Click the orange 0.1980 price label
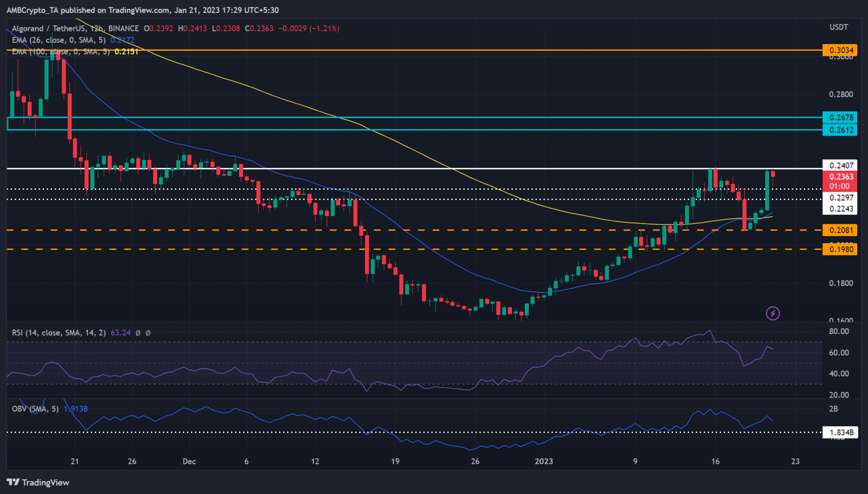 tap(840, 249)
